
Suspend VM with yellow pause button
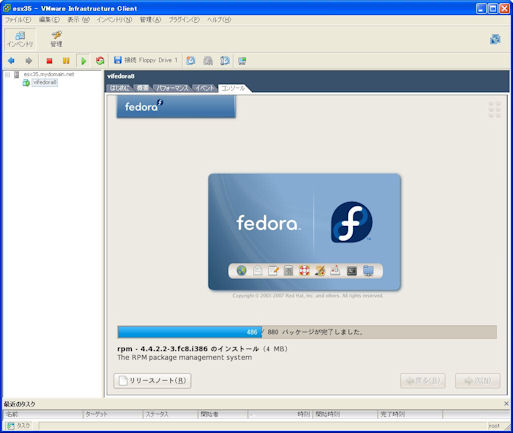66,61
